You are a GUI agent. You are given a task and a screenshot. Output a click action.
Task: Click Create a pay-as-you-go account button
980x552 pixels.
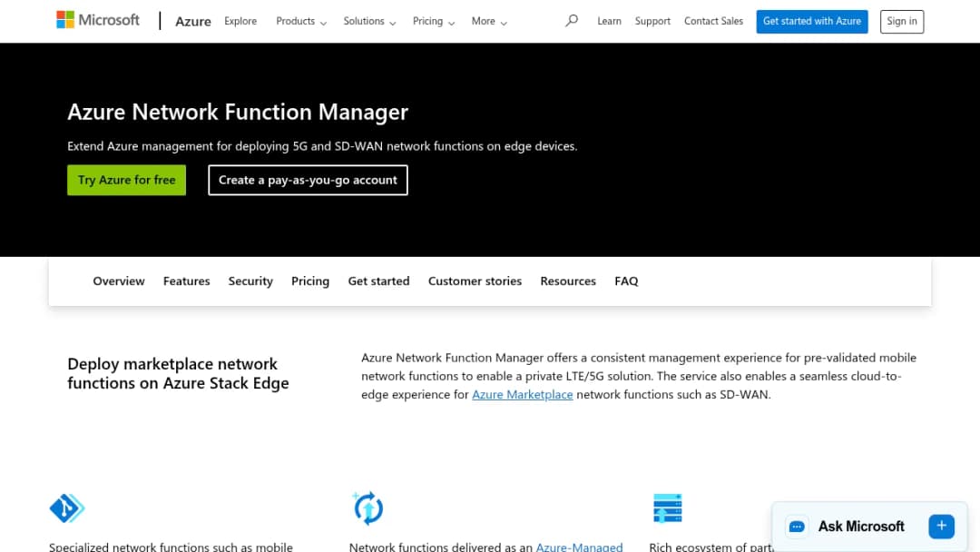point(309,180)
